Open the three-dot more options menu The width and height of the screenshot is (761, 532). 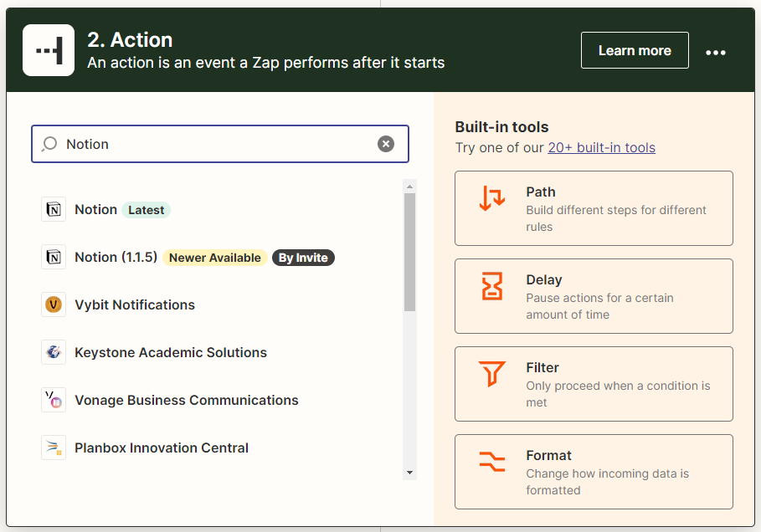(x=716, y=52)
